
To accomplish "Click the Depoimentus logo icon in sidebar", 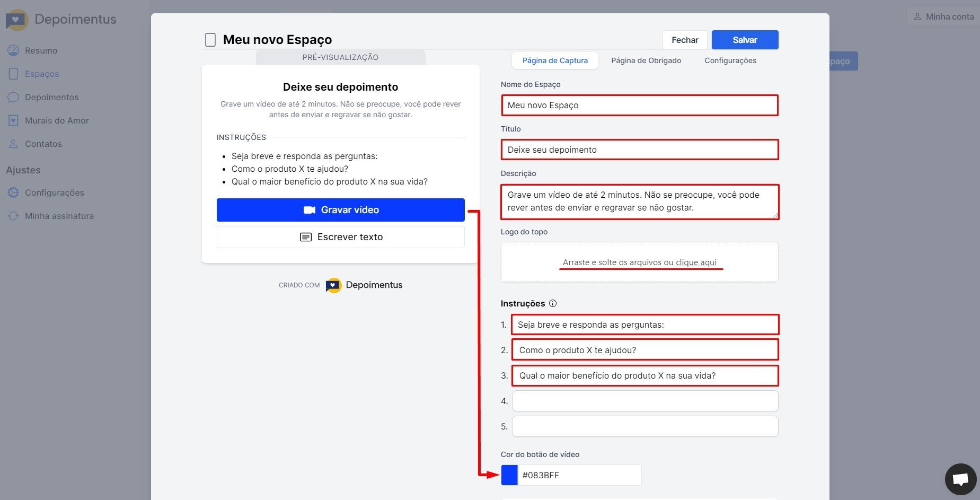I will (x=16, y=20).
